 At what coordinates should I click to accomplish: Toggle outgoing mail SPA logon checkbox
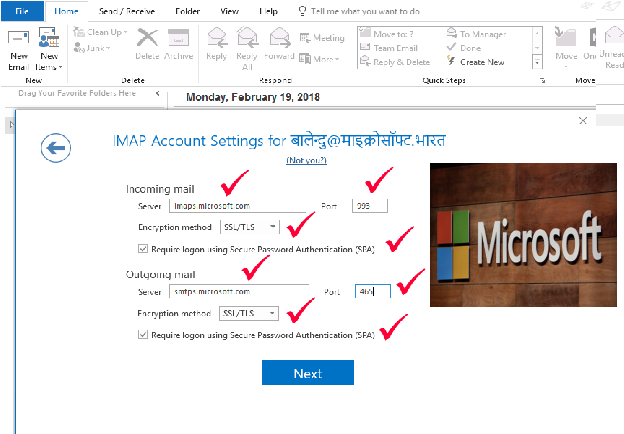click(x=142, y=335)
